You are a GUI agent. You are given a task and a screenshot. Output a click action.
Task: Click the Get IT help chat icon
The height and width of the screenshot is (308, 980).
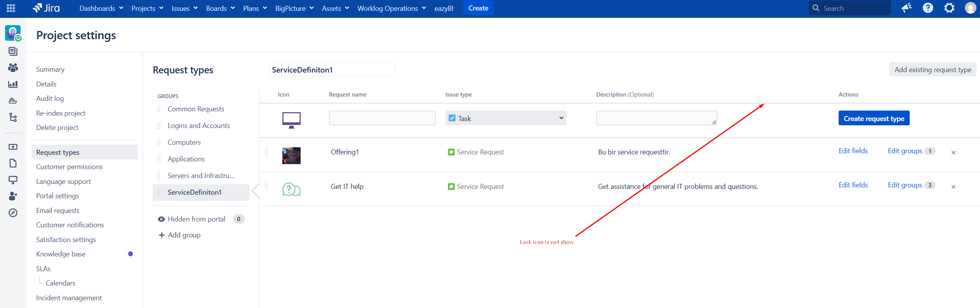click(291, 190)
